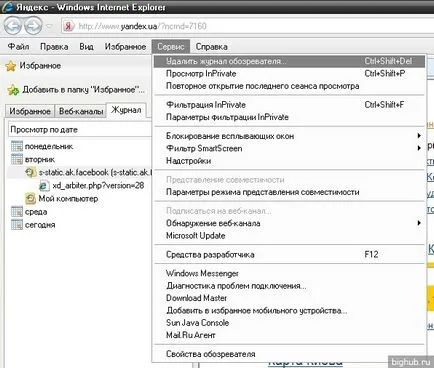Open Надстройки menu item
Viewport: 434px width, 368px height.
point(289,161)
